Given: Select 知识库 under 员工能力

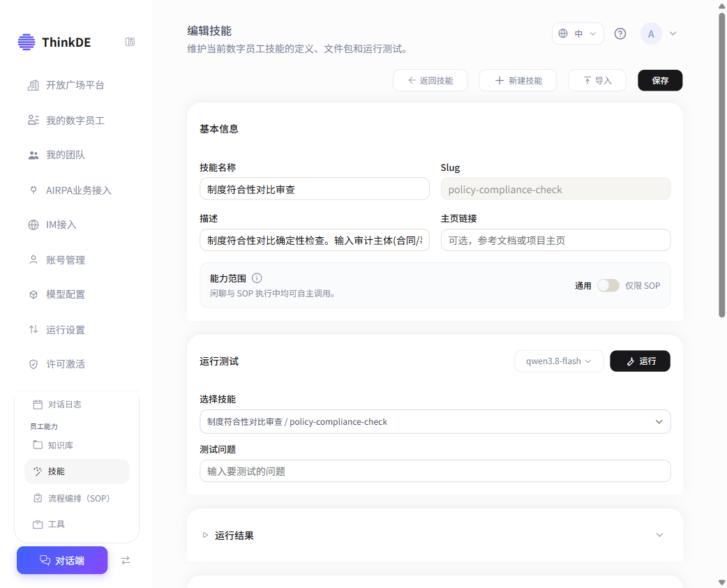Looking at the screenshot, I should tap(60, 445).
